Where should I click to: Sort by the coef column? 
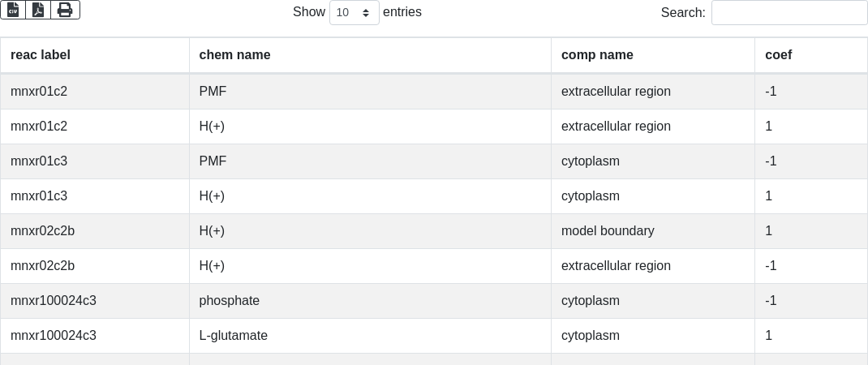[778, 55]
